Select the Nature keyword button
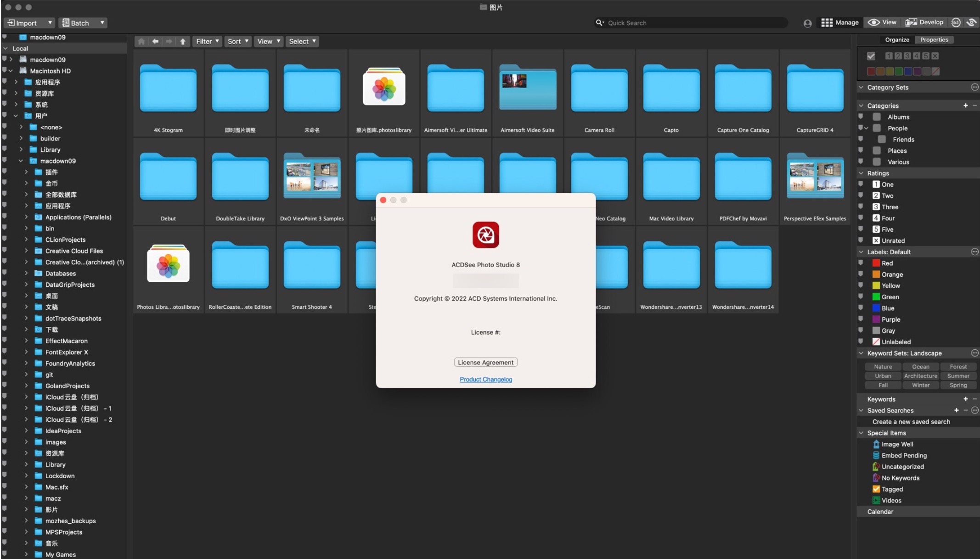Image resolution: width=980 pixels, height=559 pixels. click(883, 367)
